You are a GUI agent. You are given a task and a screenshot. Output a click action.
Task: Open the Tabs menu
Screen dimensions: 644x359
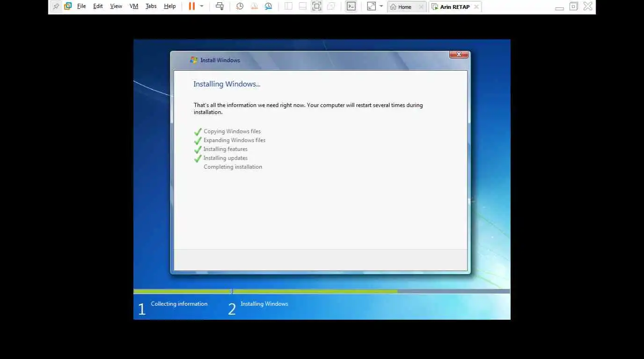pyautogui.click(x=151, y=7)
